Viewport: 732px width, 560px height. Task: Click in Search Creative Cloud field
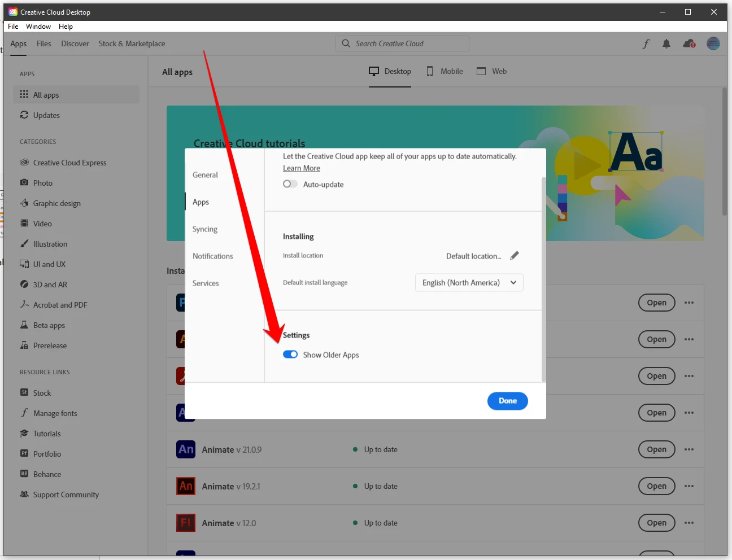coord(402,43)
